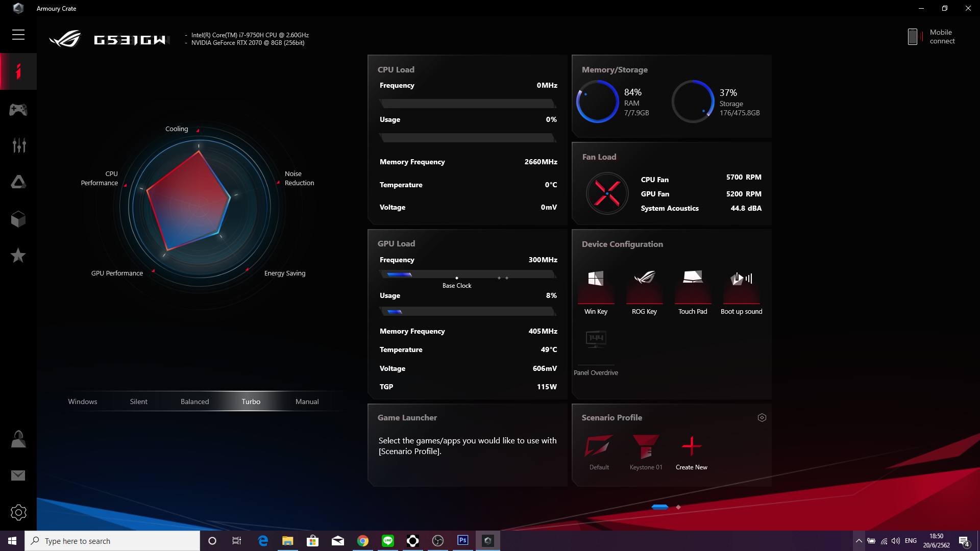Go to the first dashboard page indicator
The height and width of the screenshot is (551, 980).
point(660,507)
